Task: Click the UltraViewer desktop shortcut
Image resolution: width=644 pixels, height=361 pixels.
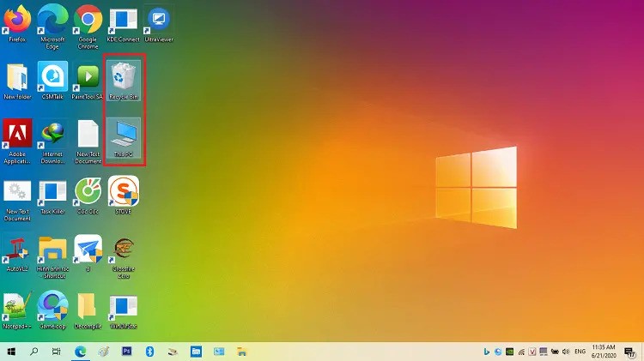Action: (158, 21)
